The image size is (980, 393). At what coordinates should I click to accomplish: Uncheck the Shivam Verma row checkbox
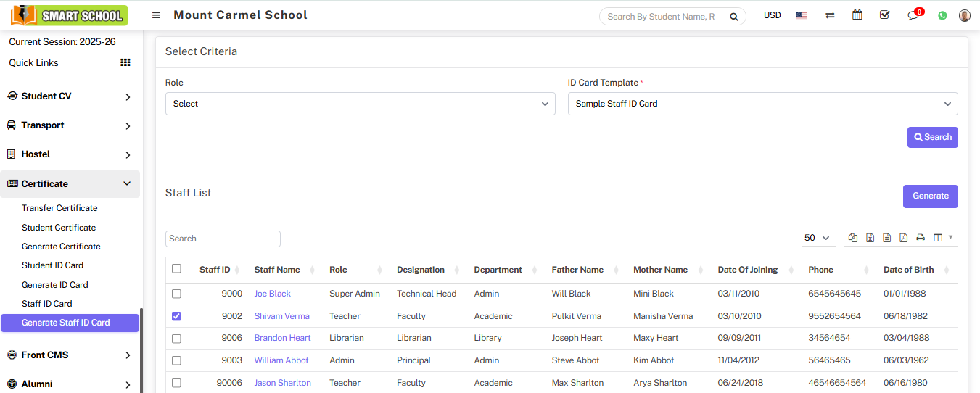coord(176,316)
